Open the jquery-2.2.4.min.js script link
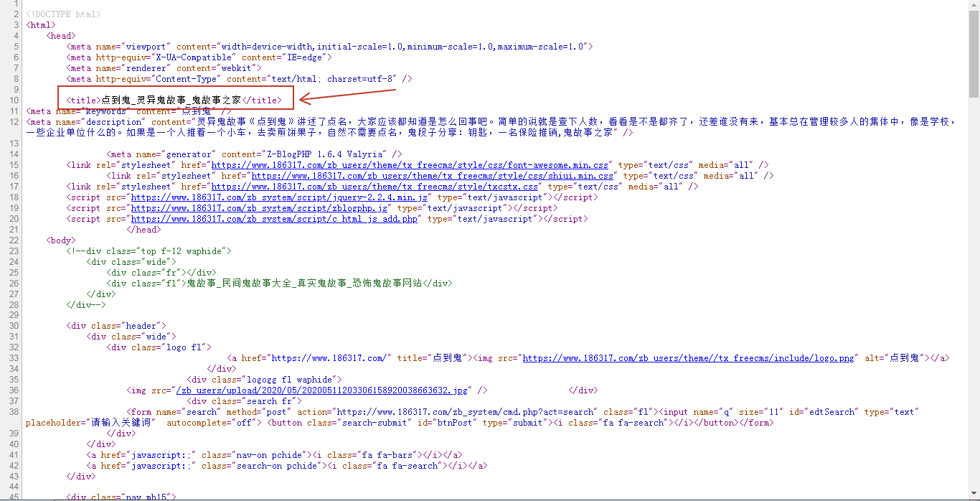 click(279, 197)
